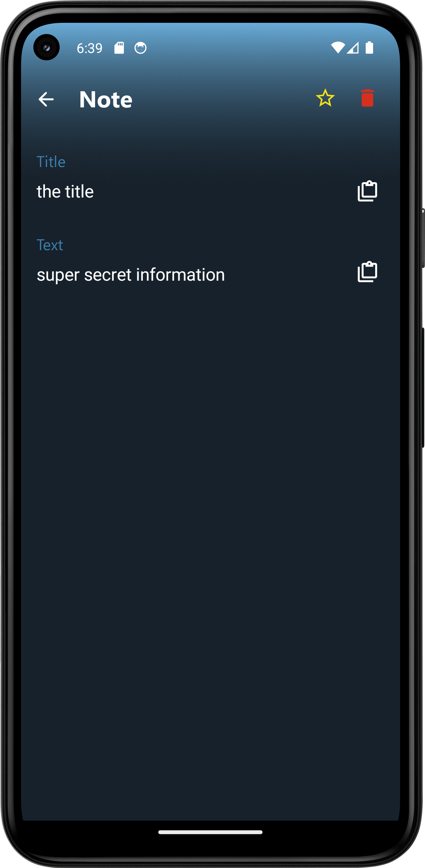Tap the Wi-Fi status icon
This screenshot has height=868, width=425.
point(338,48)
